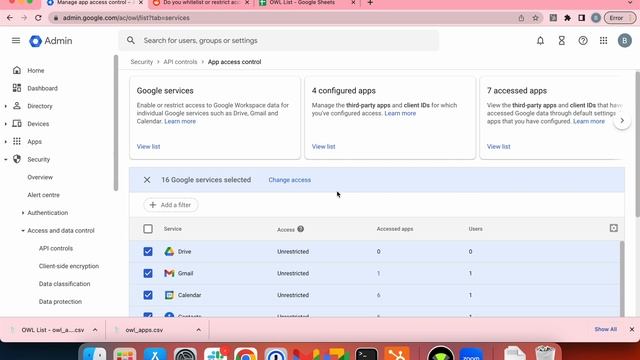Open owl_apps.csv download menu

(x=198, y=330)
